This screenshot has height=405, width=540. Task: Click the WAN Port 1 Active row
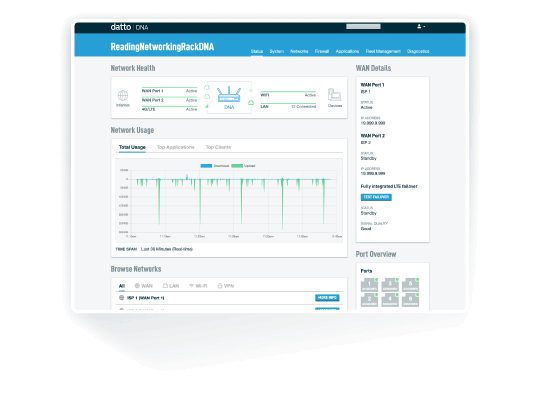[169, 91]
